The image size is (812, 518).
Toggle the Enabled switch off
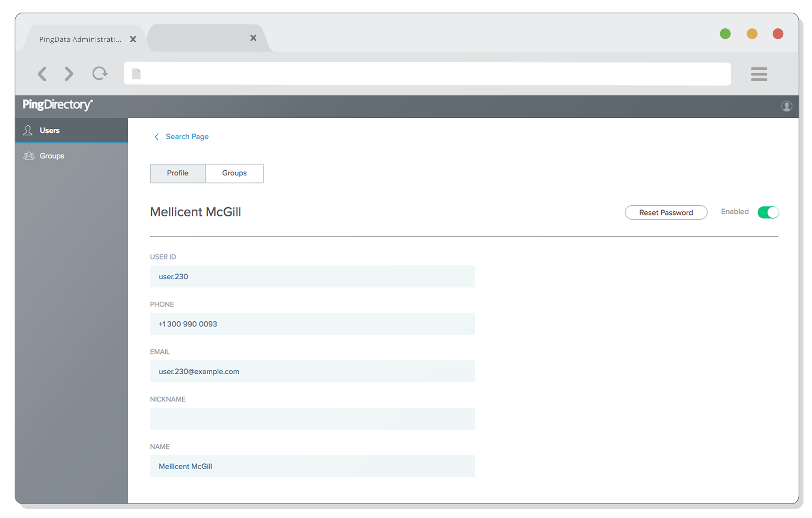point(768,212)
